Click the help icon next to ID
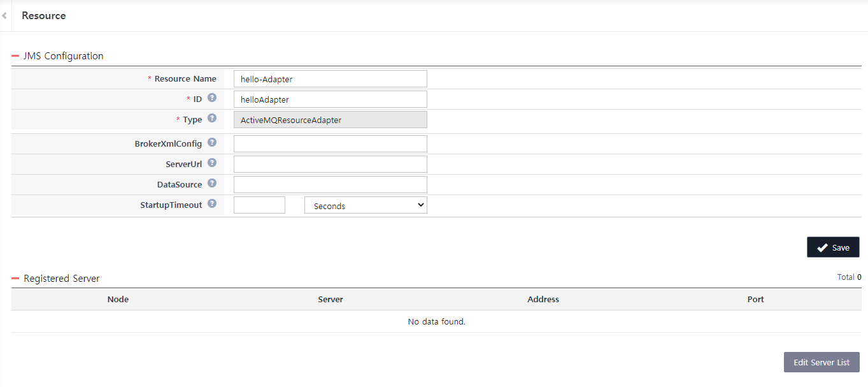868x387 pixels. pyautogui.click(x=212, y=98)
